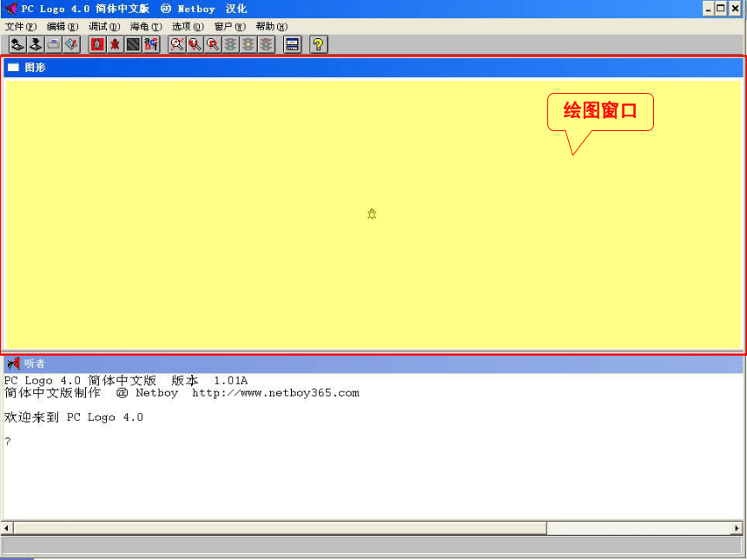Click the horizontal scrollbar thumb
Screen dimensions: 747x560
(280, 528)
